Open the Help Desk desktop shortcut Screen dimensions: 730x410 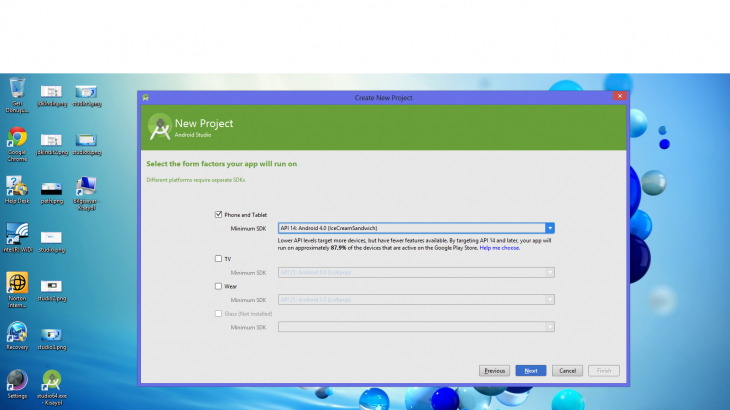point(17,187)
